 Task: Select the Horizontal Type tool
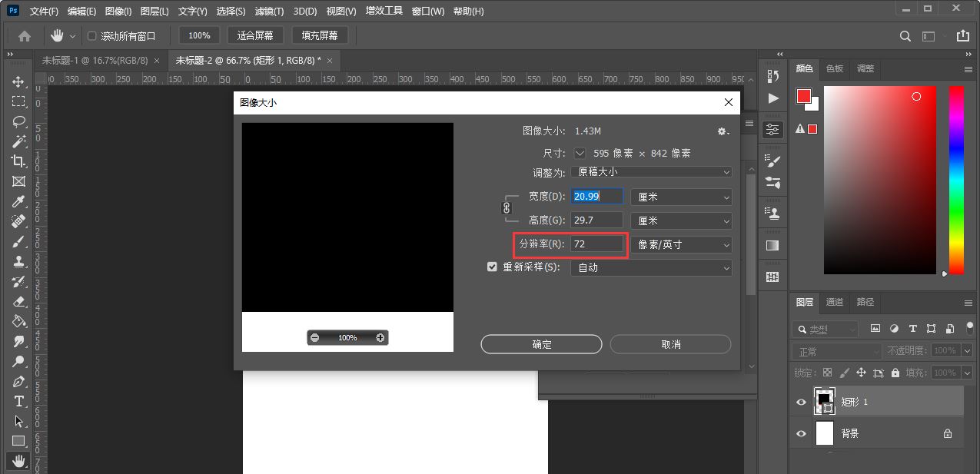(18, 401)
